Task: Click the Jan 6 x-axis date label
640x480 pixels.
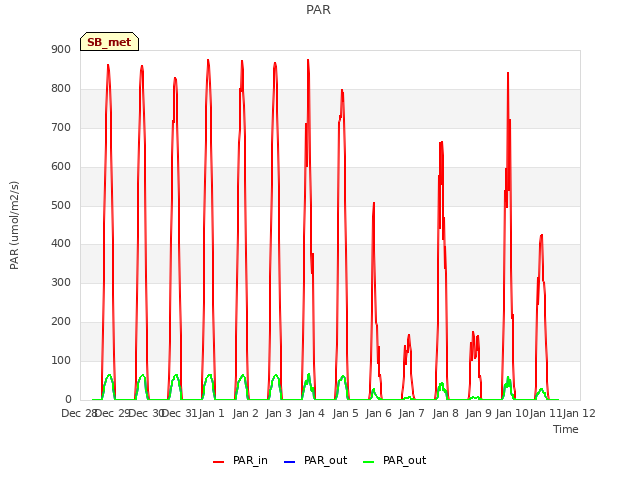Action: pos(379,413)
